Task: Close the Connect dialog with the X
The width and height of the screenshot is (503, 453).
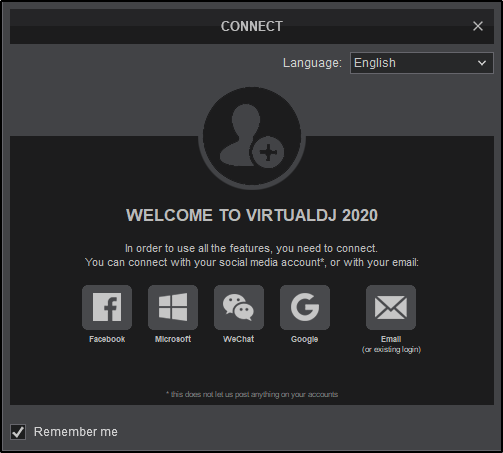Action: (x=478, y=26)
